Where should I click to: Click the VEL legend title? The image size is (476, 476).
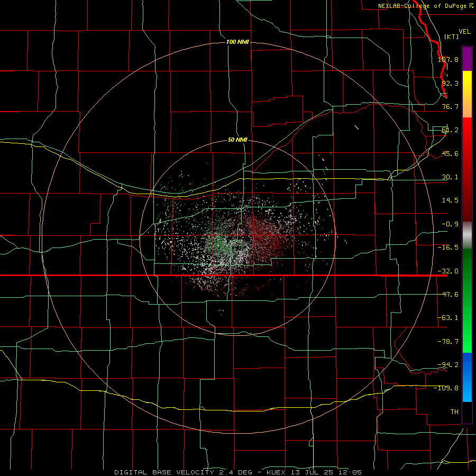click(x=464, y=32)
